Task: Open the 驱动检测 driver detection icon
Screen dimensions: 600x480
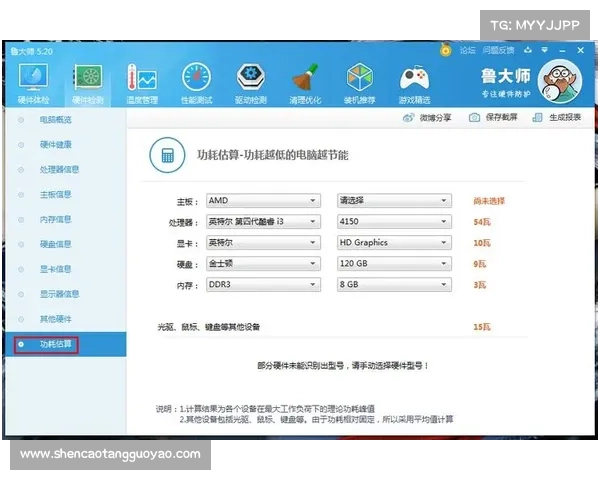Action: 251,84
